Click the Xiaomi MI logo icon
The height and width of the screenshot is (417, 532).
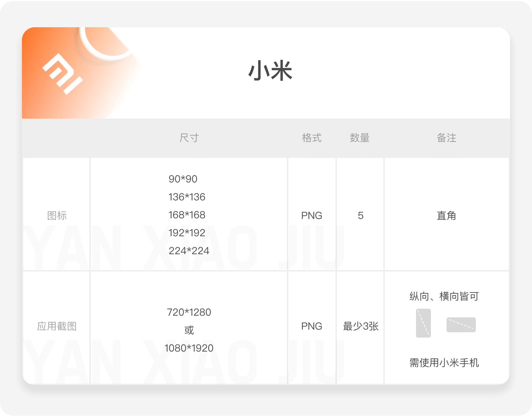(x=63, y=74)
